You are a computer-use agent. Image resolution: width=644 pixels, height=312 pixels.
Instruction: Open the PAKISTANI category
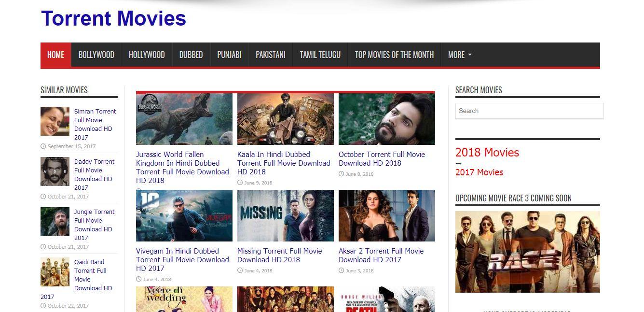pyautogui.click(x=271, y=55)
